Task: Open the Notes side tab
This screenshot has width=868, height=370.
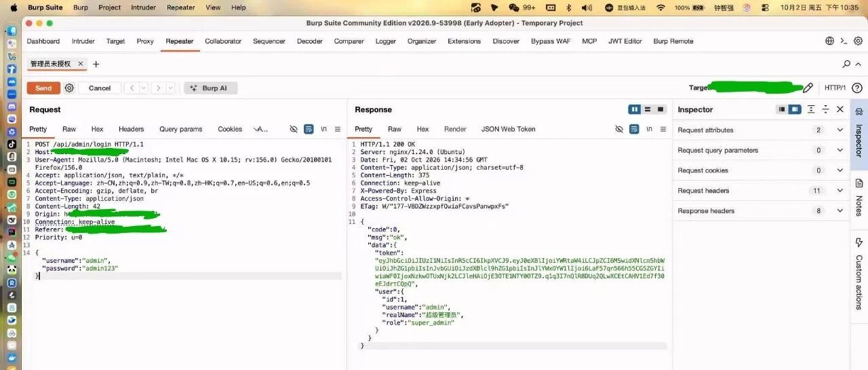Action: click(859, 197)
